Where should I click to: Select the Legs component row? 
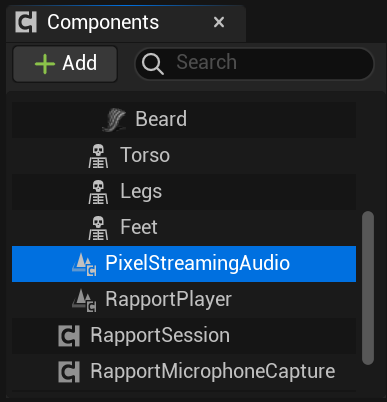click(184, 192)
